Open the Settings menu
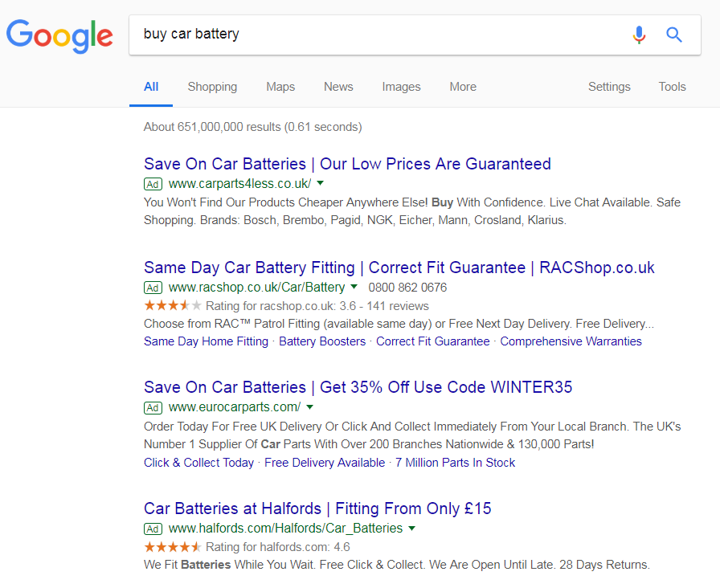720x588 pixels. [609, 87]
